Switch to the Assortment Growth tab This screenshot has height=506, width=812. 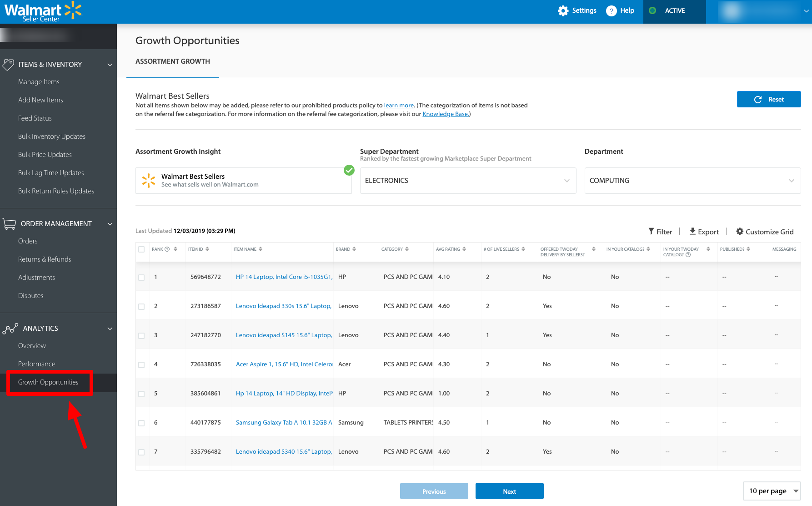(x=173, y=61)
